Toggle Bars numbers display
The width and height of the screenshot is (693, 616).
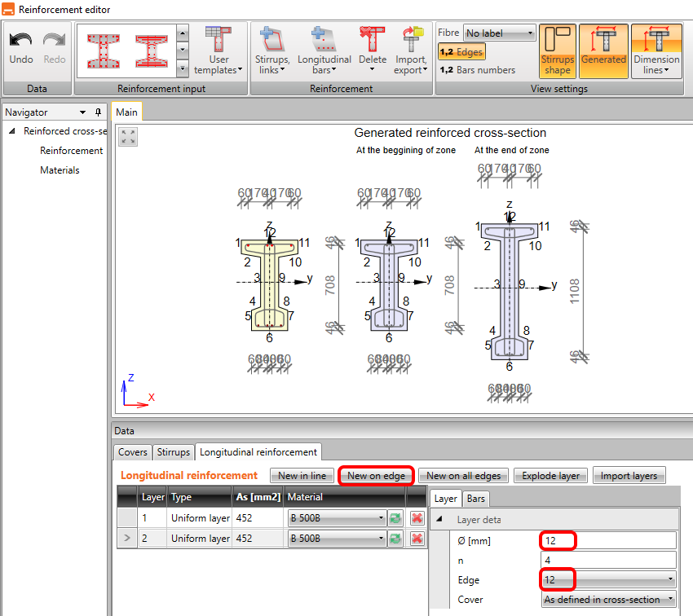point(477,70)
